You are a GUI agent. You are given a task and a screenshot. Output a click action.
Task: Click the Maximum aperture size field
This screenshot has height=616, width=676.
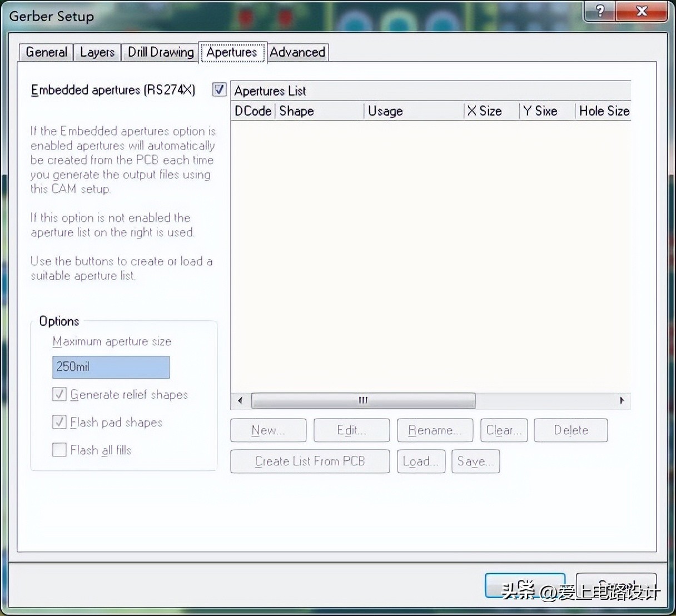111,367
